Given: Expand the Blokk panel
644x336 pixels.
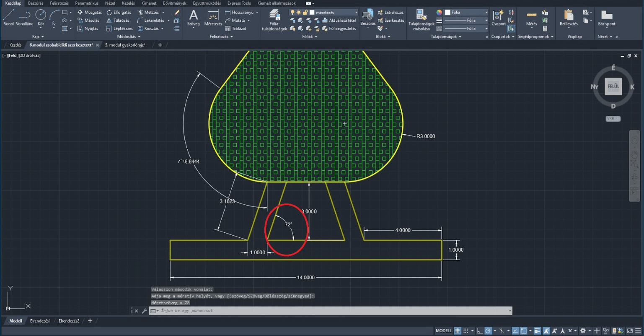Looking at the screenshot, I should point(383,36).
